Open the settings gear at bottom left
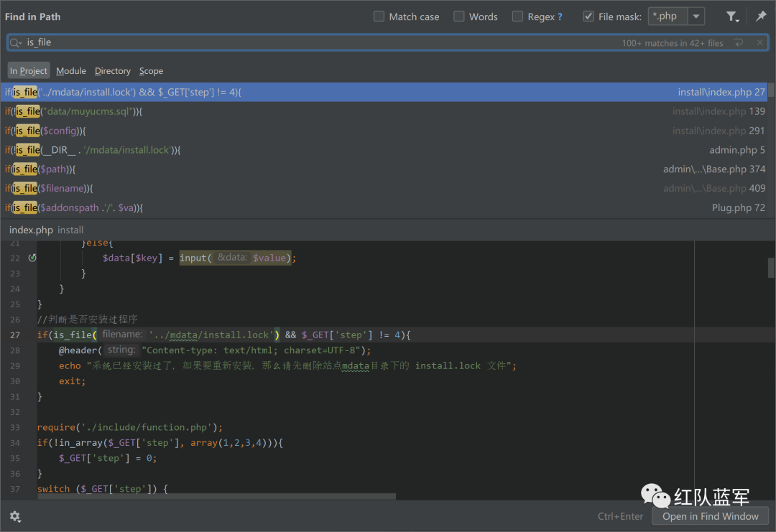Screen dimensions: 776x532 coord(15,517)
